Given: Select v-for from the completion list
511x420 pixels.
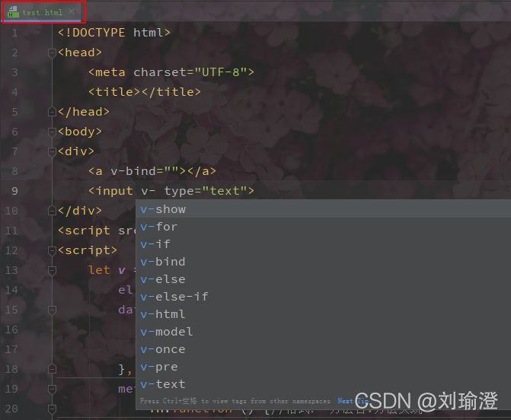Looking at the screenshot, I should (x=324, y=227).
